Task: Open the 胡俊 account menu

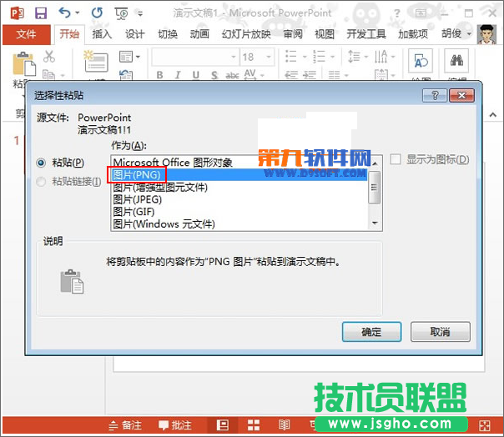Action: click(456, 33)
